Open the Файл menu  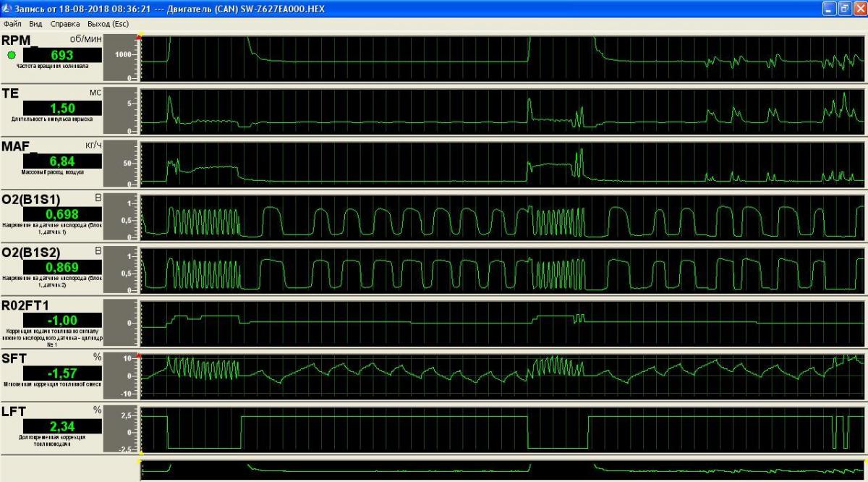point(12,24)
